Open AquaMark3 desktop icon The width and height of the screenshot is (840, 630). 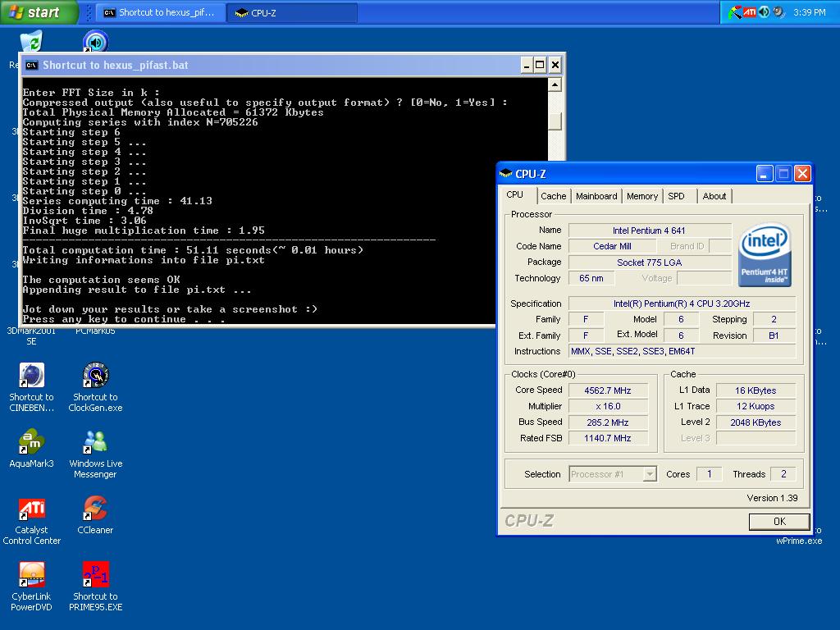click(x=31, y=441)
